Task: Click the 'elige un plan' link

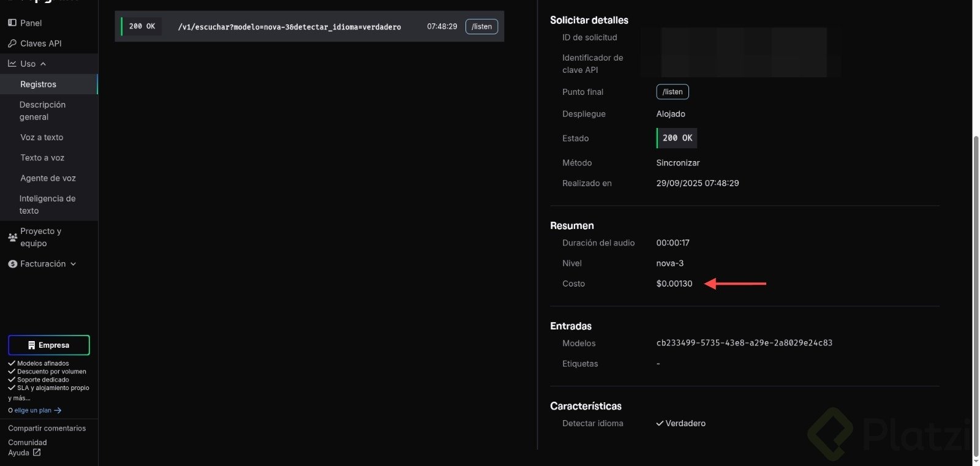Action: coord(33,410)
